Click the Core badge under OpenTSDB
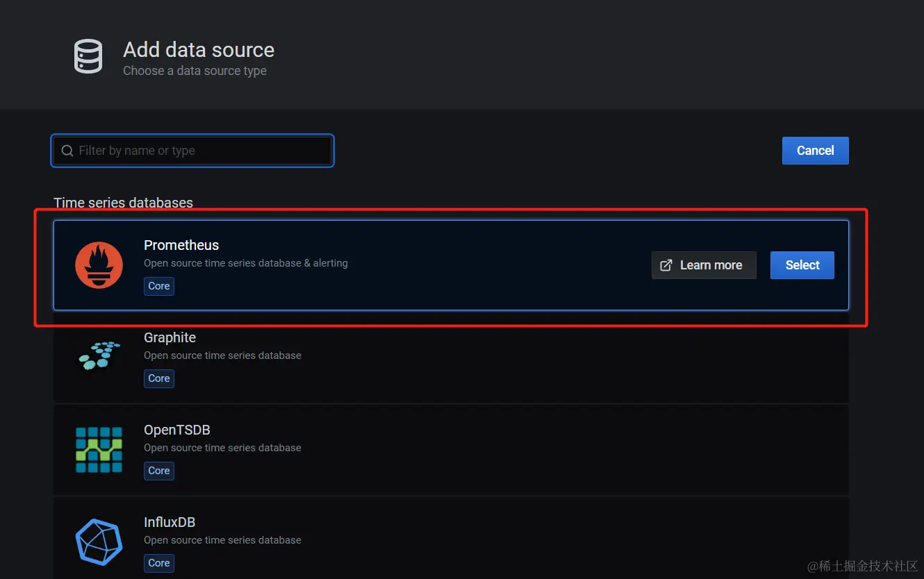 (x=159, y=471)
